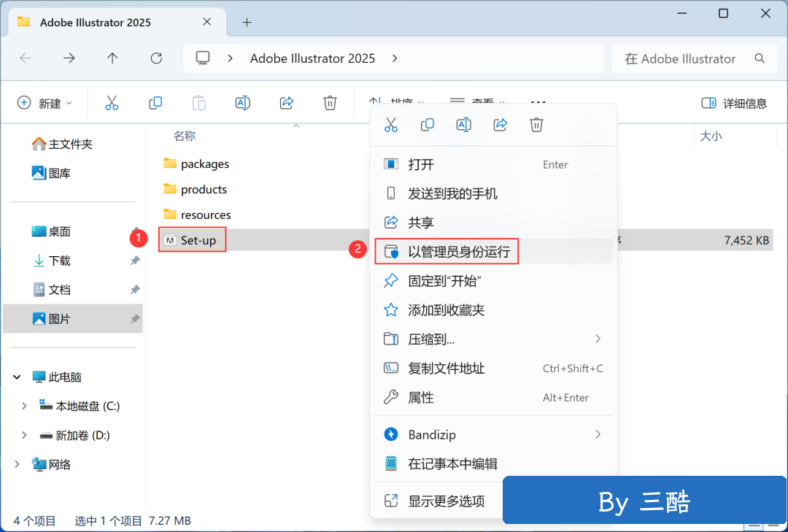Expand the Bandizip submenu arrow
The width and height of the screenshot is (788, 532).
pos(598,434)
